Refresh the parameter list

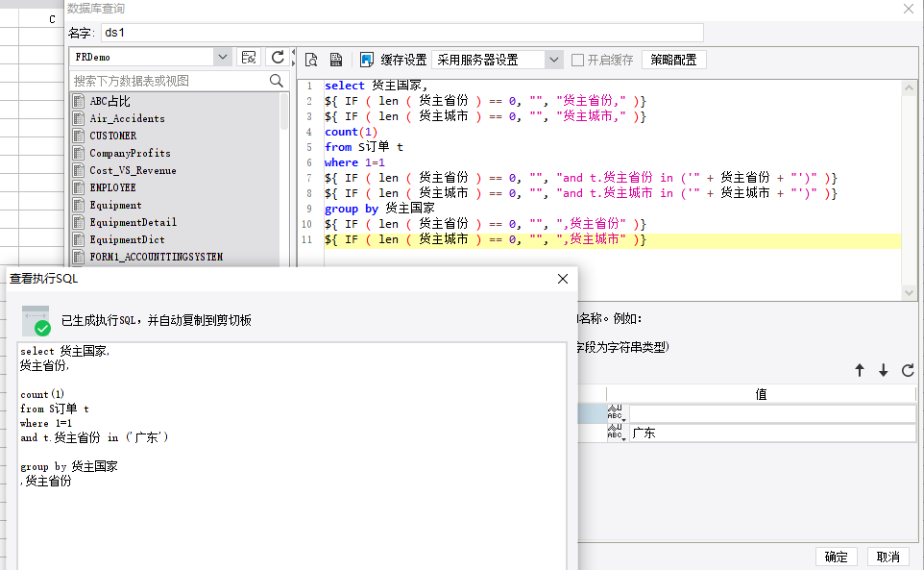908,370
